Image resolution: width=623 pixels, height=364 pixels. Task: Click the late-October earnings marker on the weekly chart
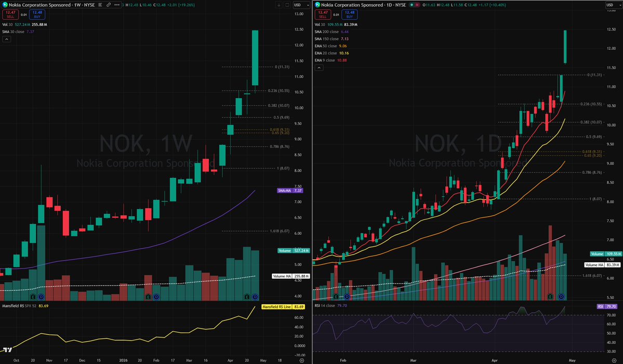click(x=33, y=296)
